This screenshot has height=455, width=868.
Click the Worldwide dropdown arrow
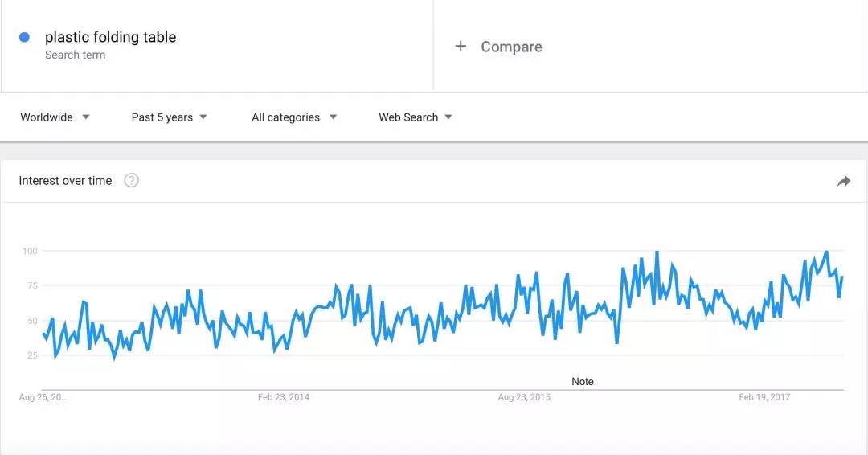pyautogui.click(x=86, y=117)
